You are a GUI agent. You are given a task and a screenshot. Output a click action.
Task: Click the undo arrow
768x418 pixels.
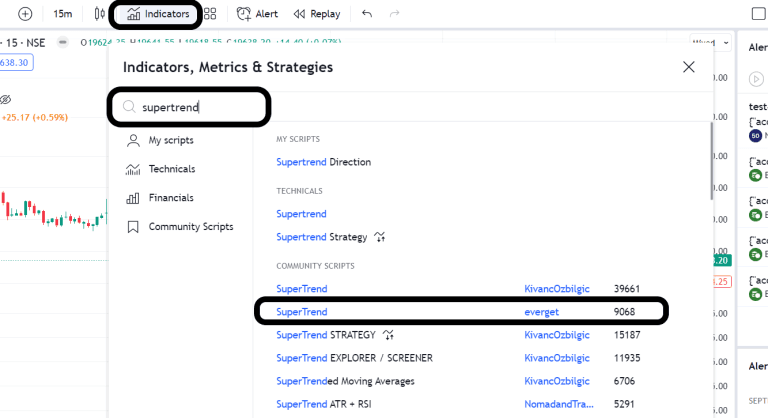point(367,14)
